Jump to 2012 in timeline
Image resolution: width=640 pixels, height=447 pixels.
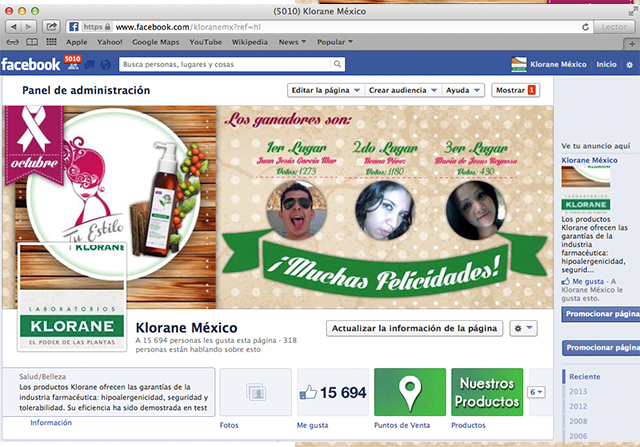(x=578, y=406)
